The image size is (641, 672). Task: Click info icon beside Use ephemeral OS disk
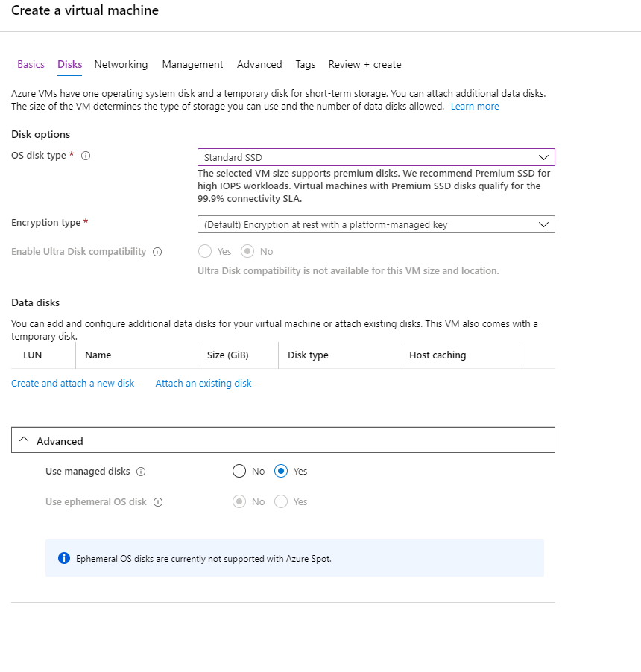(158, 502)
